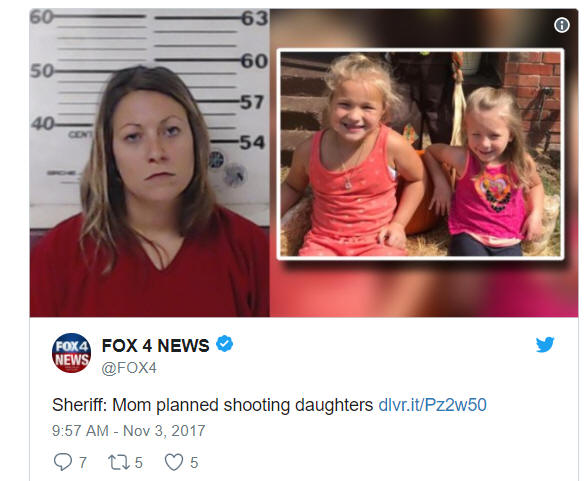Click the count beside the retweet arrows
Viewport: 586px width, 481px height.
139,463
